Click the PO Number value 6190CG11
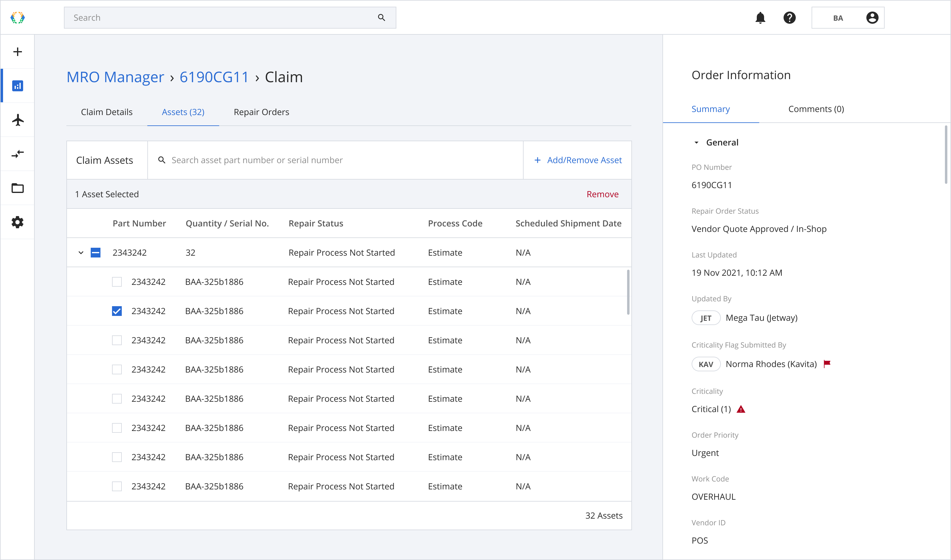The height and width of the screenshot is (560, 951). pos(711,185)
